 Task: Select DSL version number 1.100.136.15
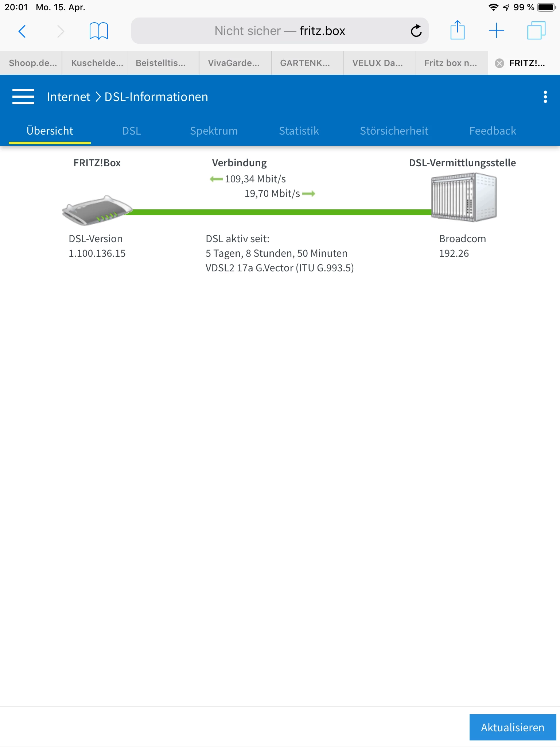[97, 253]
